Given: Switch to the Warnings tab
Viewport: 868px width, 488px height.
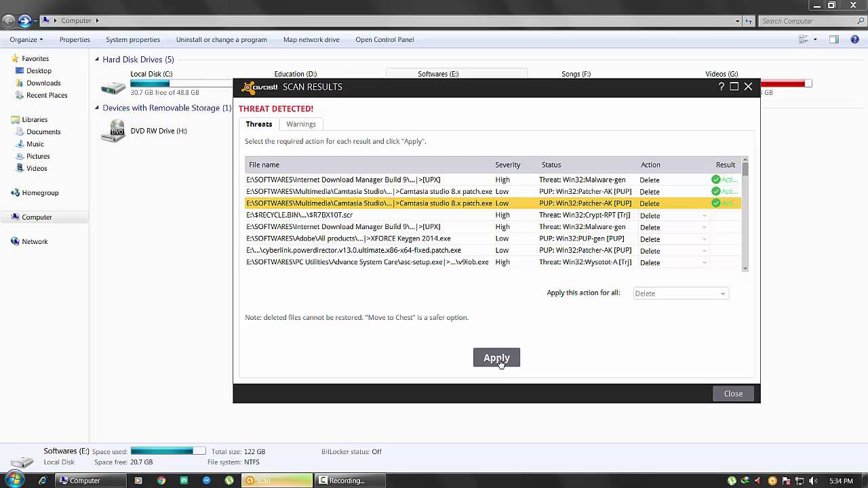Looking at the screenshot, I should pyautogui.click(x=301, y=124).
